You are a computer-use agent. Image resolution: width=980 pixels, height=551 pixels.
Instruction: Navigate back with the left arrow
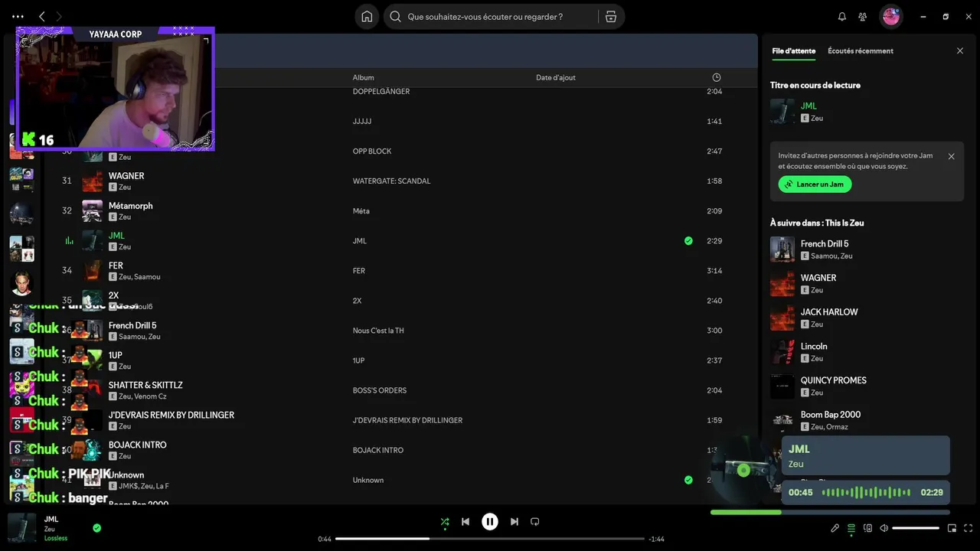click(x=42, y=16)
